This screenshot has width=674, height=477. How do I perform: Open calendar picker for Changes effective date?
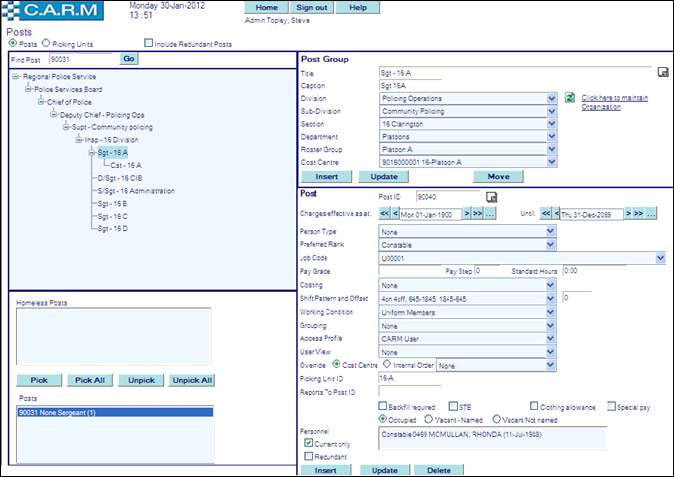click(491, 214)
